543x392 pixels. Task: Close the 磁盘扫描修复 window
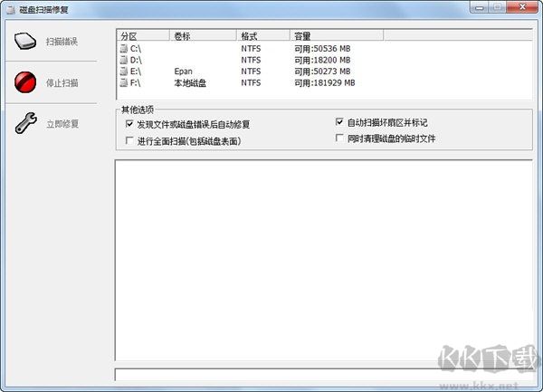522,7
